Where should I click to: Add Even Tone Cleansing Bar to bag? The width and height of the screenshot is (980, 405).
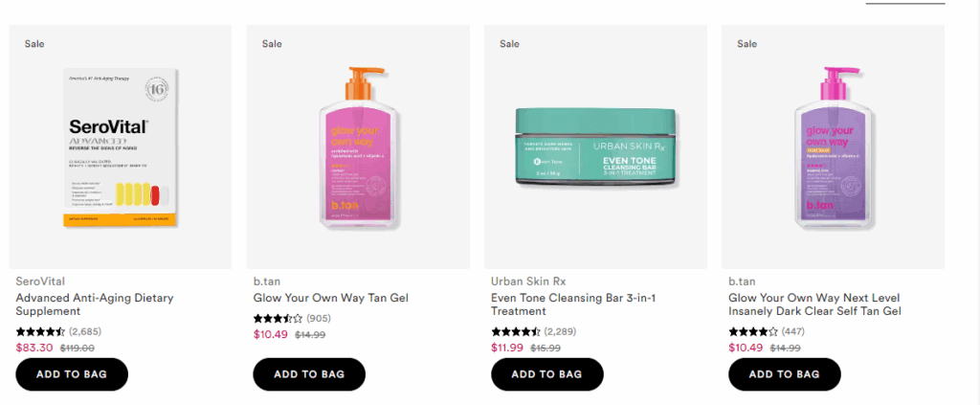click(546, 374)
